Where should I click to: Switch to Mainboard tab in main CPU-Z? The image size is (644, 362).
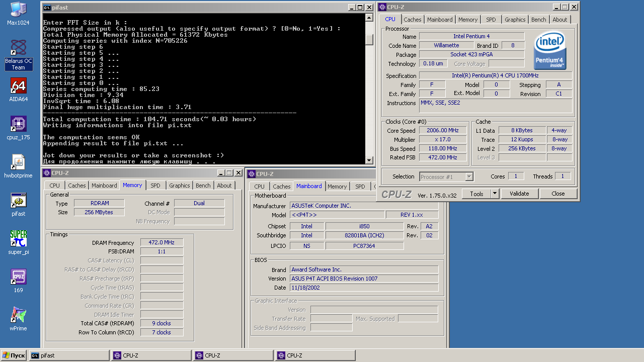point(440,20)
